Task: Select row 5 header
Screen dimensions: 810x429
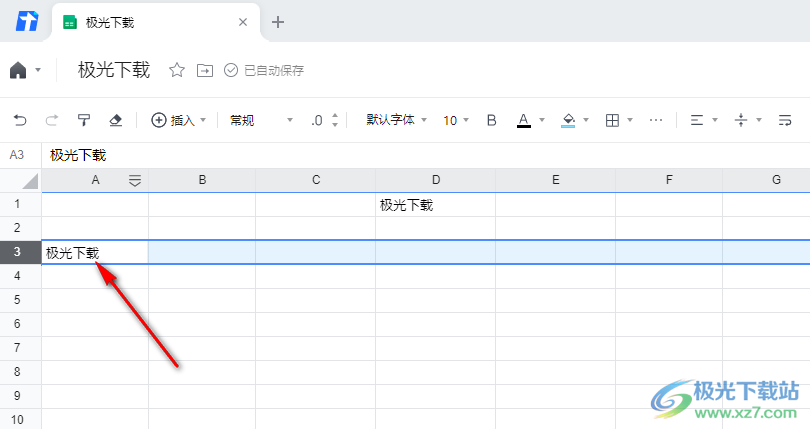Action: [x=21, y=300]
